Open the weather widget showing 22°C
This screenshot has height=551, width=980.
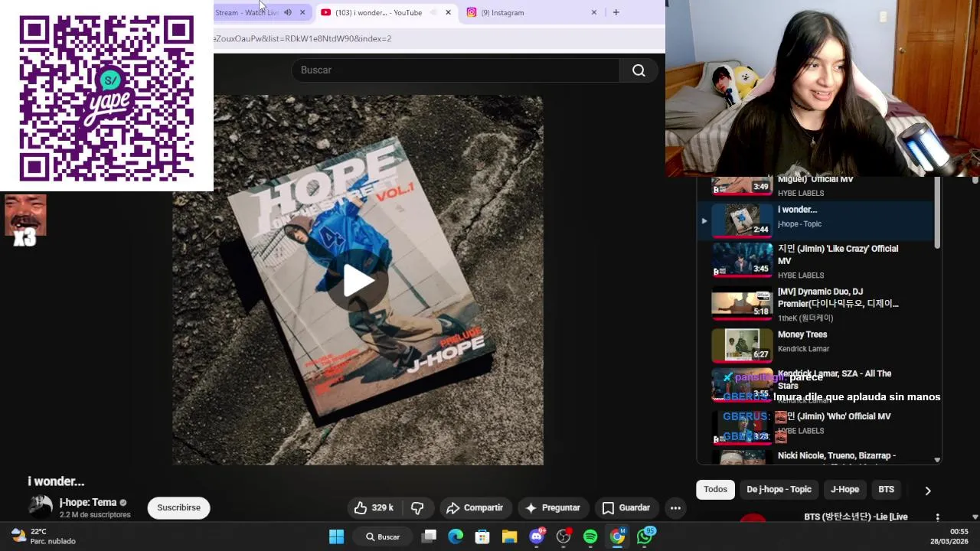pyautogui.click(x=43, y=536)
